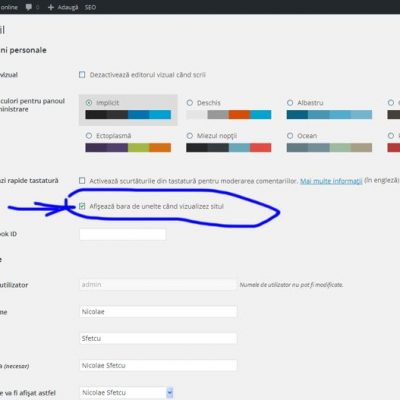400x400 pixels.
Task: Click the Ectoplasmă palette color strip
Action: (128, 147)
